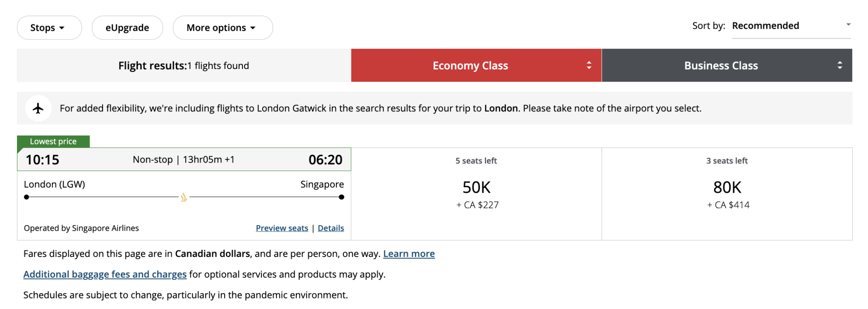Viewport: 868px width, 309px height.
Task: Switch to the Economy Class column header
Action: coord(470,65)
